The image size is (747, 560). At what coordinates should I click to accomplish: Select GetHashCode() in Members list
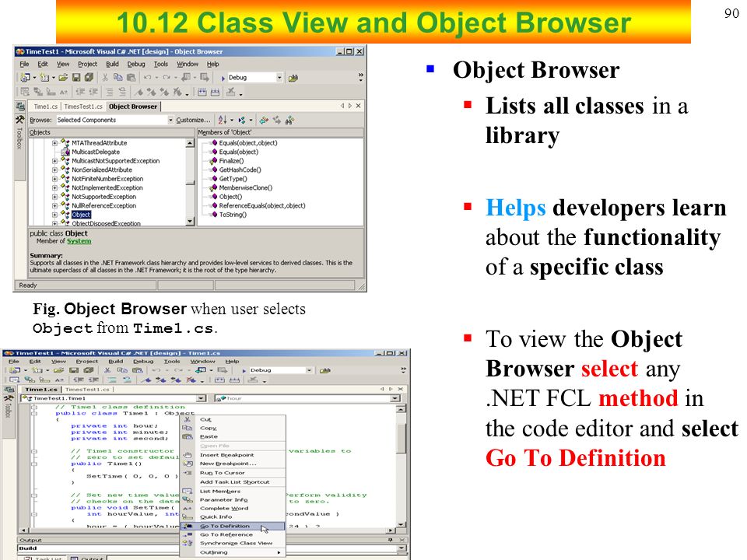click(x=240, y=170)
